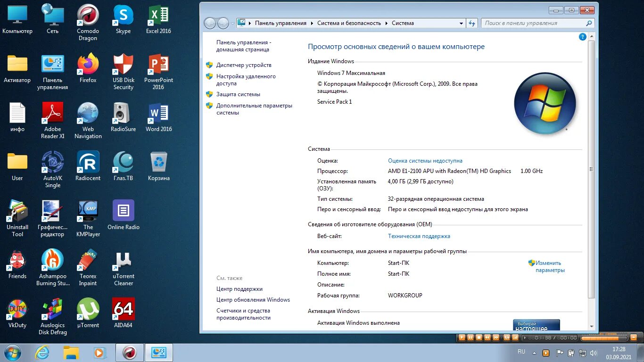Open the VkDuty desktop icon

[x=17, y=313]
